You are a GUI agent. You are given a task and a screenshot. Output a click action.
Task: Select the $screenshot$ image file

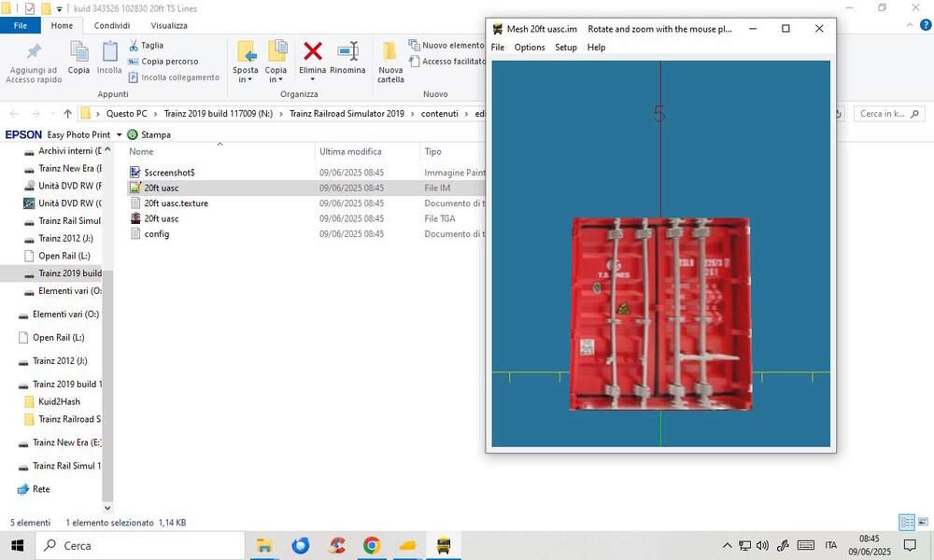pyautogui.click(x=169, y=173)
